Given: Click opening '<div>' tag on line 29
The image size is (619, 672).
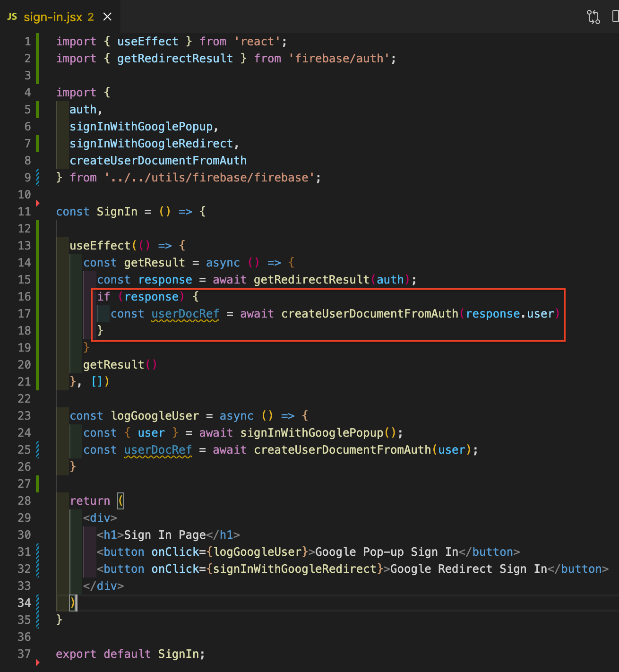Looking at the screenshot, I should tap(100, 518).
